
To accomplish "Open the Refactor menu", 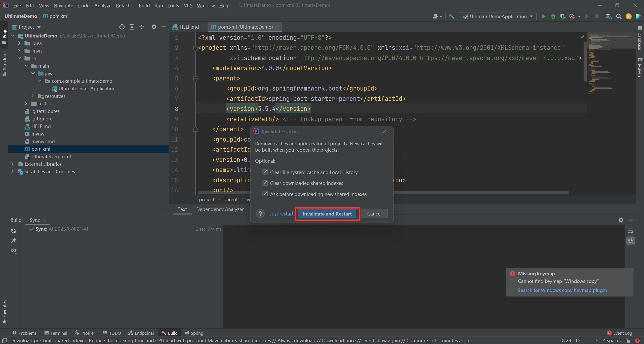I will click(125, 5).
